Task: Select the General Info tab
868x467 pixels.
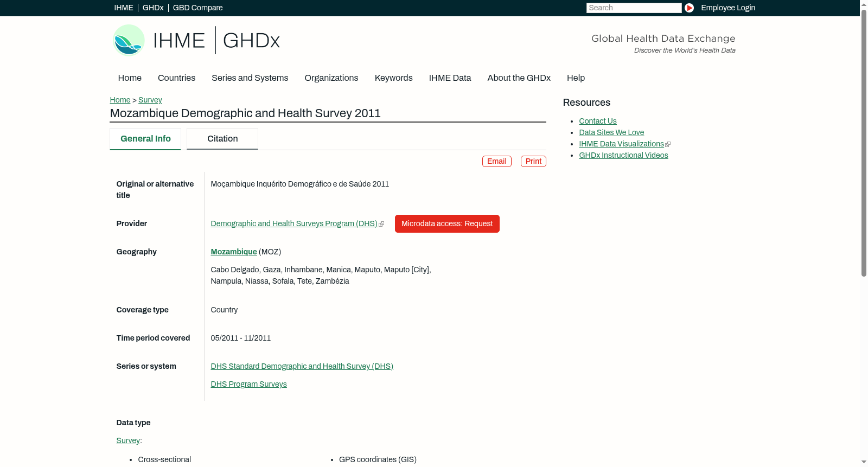Action: [145, 139]
